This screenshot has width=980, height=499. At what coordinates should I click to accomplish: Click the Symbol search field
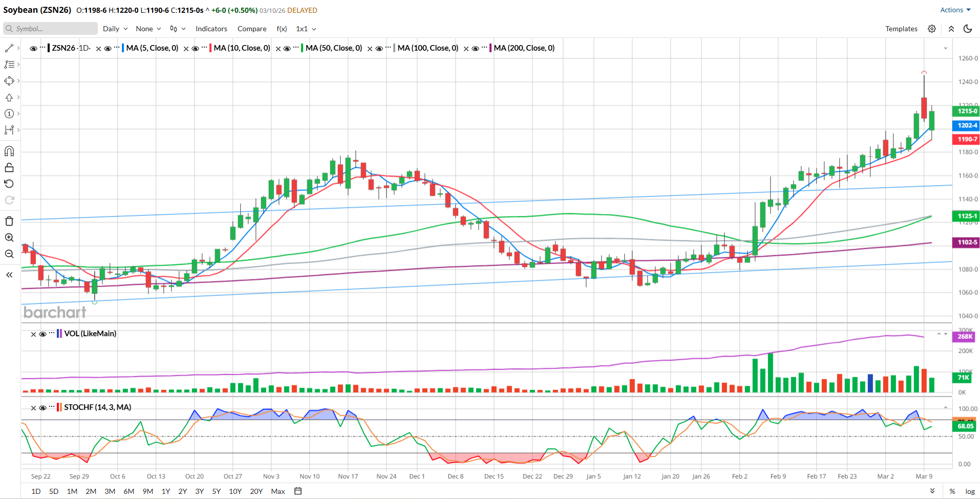tap(50, 29)
